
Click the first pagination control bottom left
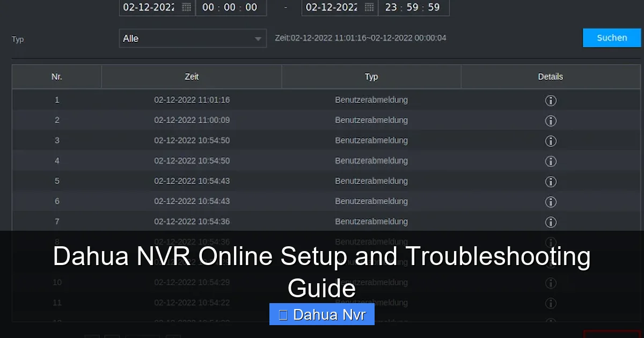tap(92, 336)
